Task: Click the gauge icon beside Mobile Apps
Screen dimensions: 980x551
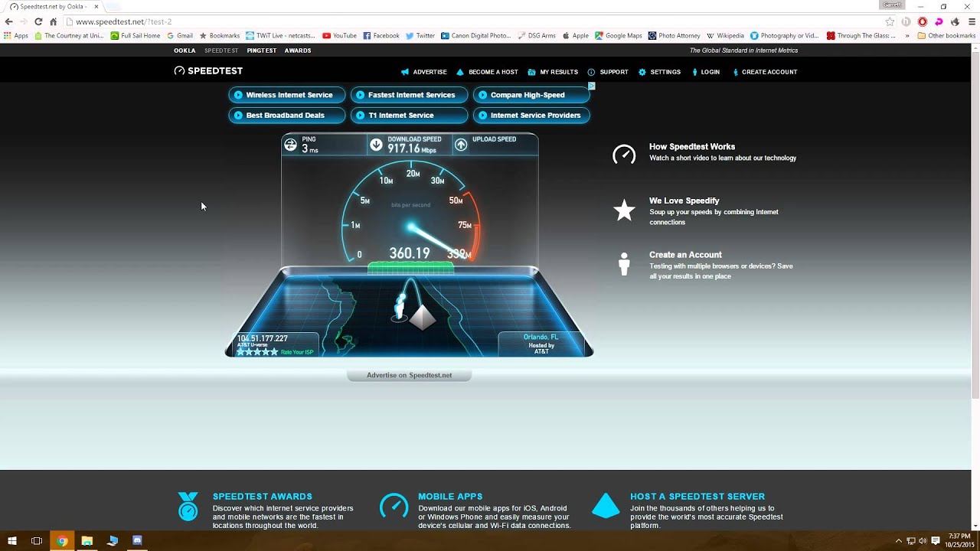Action: point(394,506)
